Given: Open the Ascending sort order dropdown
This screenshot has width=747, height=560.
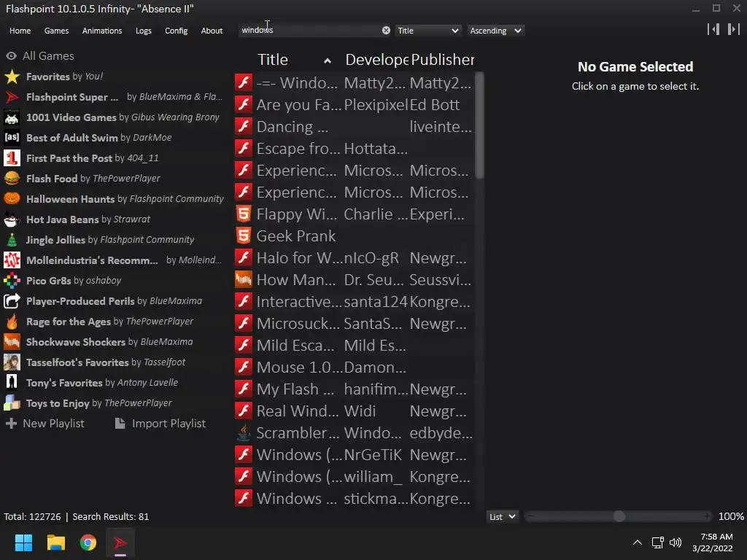Looking at the screenshot, I should pos(495,31).
